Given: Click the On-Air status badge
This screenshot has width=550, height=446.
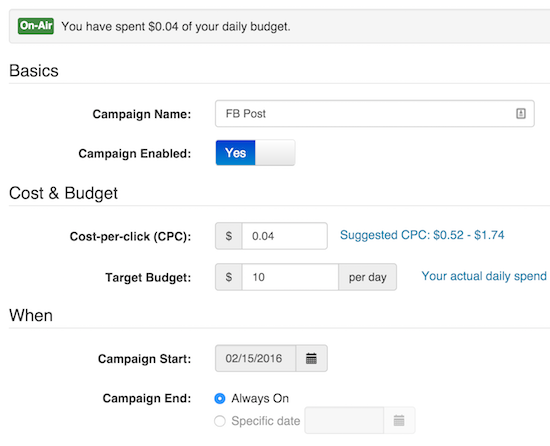Looking at the screenshot, I should coord(36,26).
